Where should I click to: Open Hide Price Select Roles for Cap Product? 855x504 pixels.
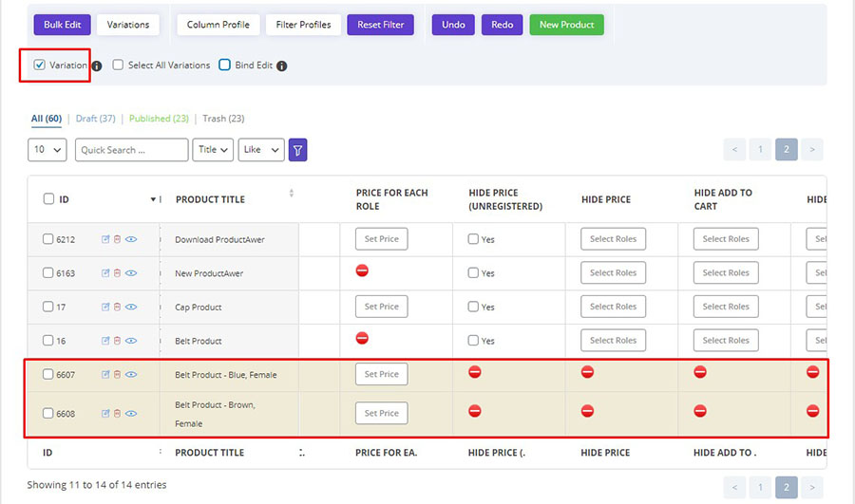614,307
